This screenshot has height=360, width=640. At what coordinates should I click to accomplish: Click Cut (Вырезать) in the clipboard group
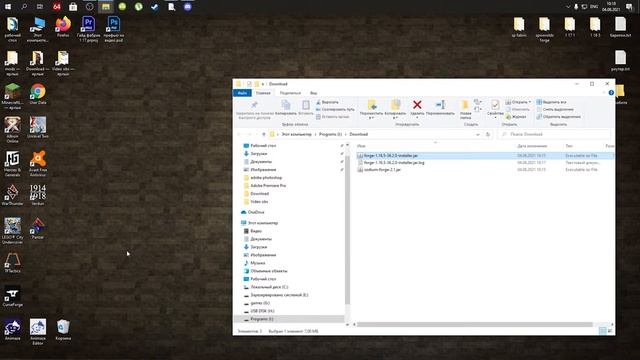[x=327, y=102]
